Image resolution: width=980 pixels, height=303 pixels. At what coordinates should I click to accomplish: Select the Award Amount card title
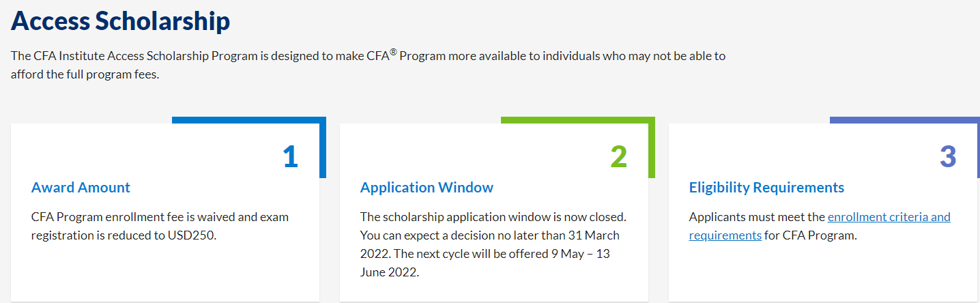coord(81,187)
